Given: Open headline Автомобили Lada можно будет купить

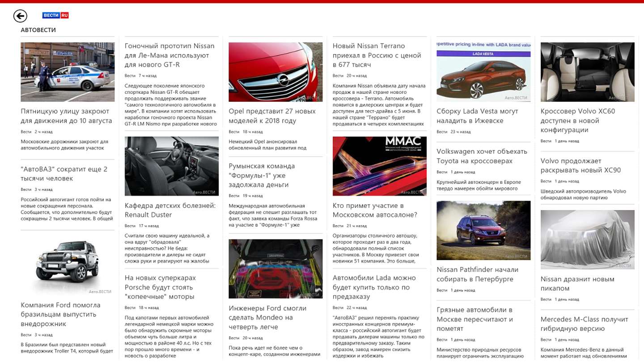Looking at the screenshot, I should point(374,287).
